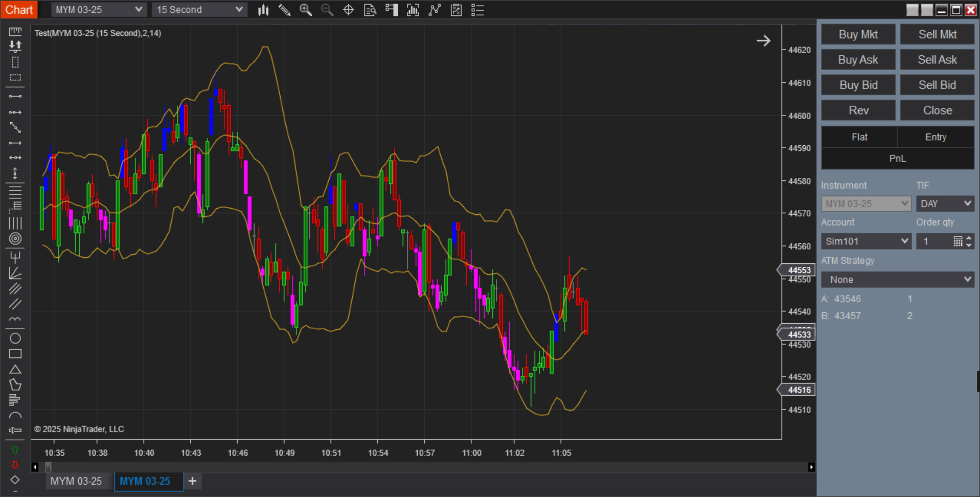Image resolution: width=980 pixels, height=497 pixels.
Task: Select the Fibonacci Circle tool
Action: pyautogui.click(x=15, y=239)
